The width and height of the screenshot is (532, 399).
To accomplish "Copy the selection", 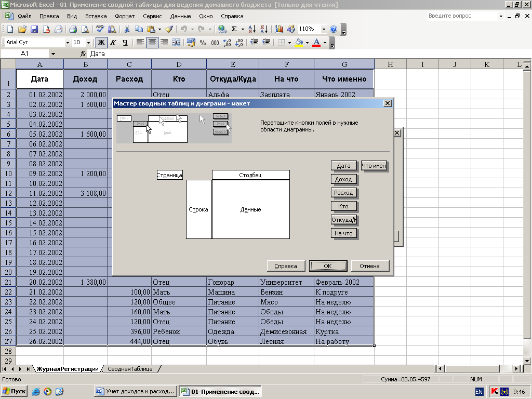I will 139,29.
